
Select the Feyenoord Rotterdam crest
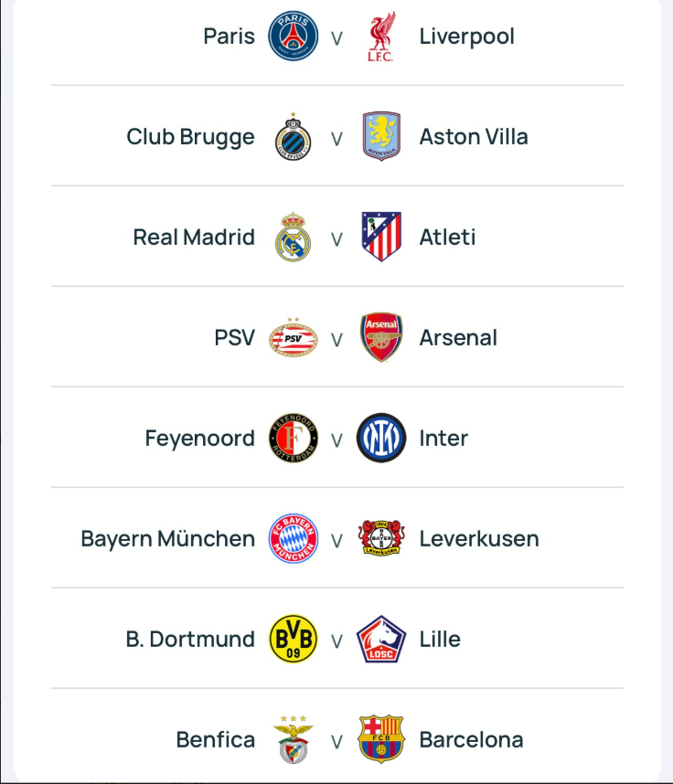point(293,439)
